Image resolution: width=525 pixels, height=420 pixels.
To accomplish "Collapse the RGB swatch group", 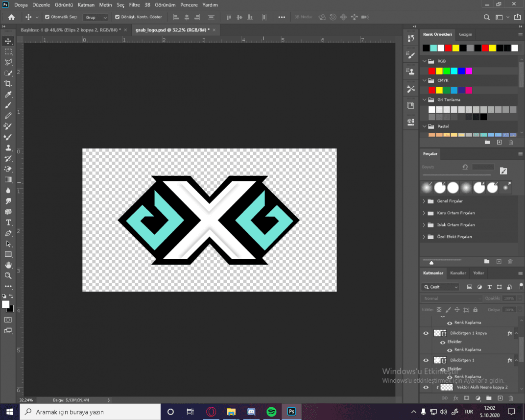I will click(x=425, y=61).
